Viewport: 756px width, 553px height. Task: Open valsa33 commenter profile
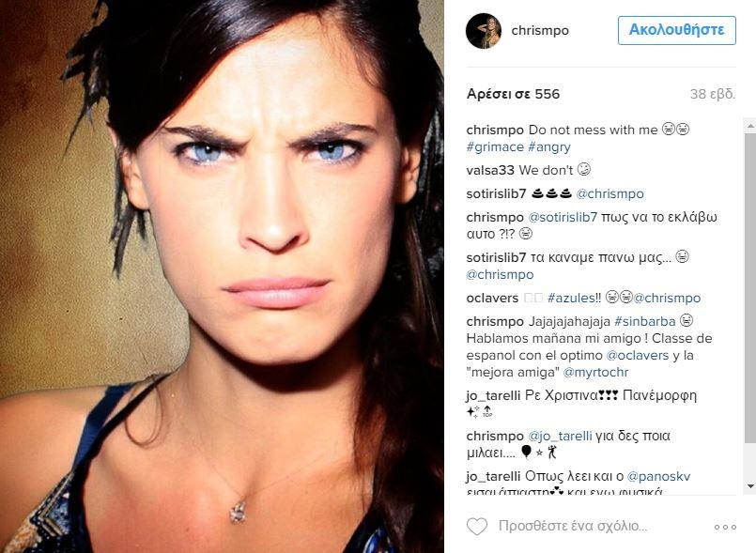point(490,170)
